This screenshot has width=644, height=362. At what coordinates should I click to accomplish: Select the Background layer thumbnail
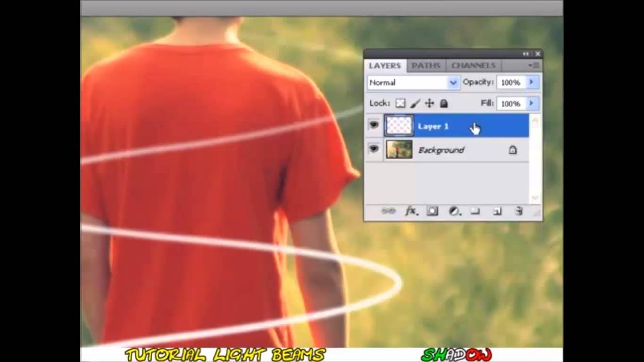click(x=399, y=150)
